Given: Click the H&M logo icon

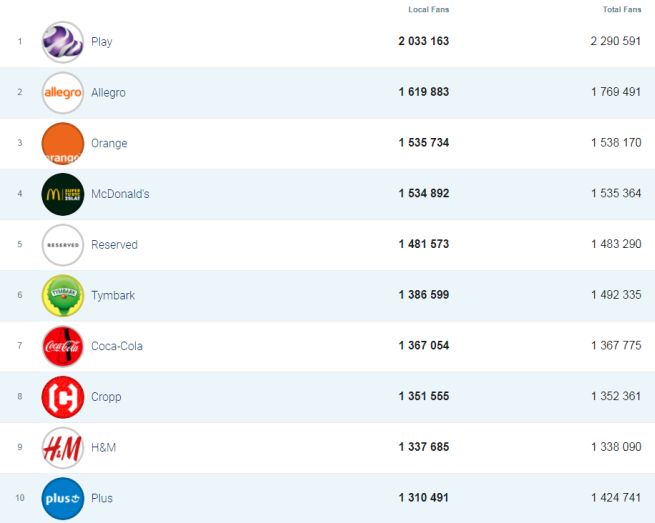Looking at the screenshot, I should coord(63,448).
